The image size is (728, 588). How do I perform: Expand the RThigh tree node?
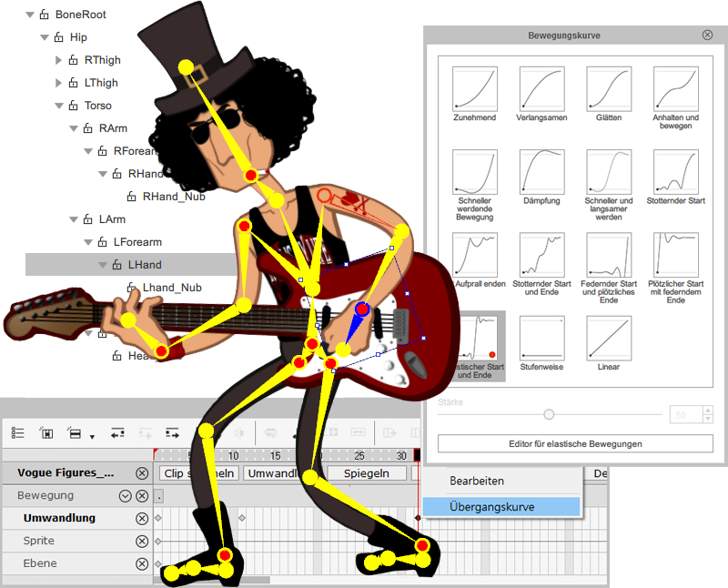[59, 60]
